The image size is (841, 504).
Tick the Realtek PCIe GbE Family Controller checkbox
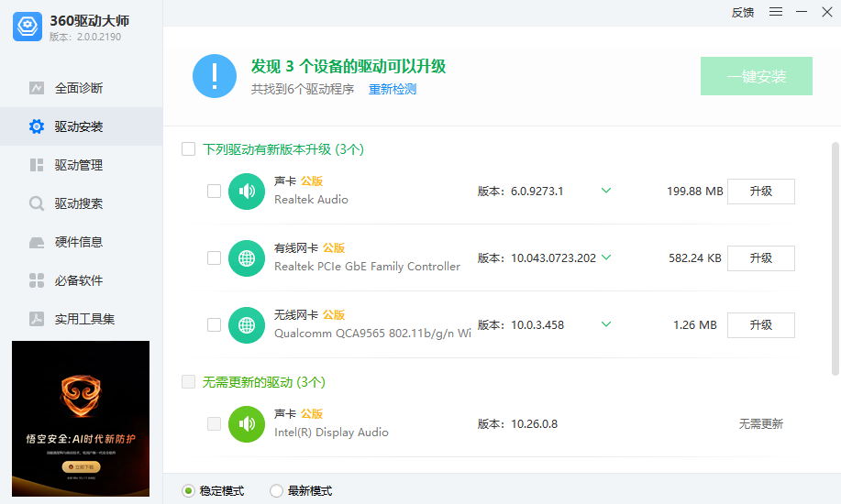(x=214, y=258)
